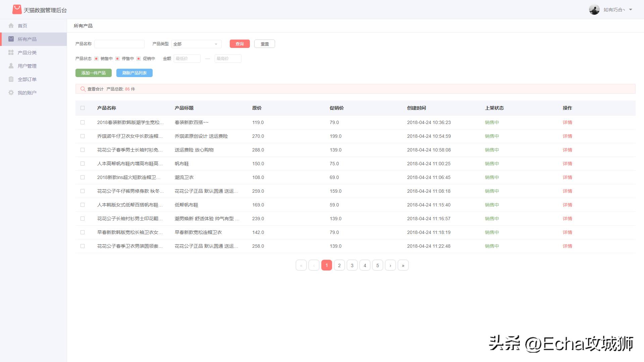
Task: Click the 产品名称 input field
Action: tap(119, 44)
